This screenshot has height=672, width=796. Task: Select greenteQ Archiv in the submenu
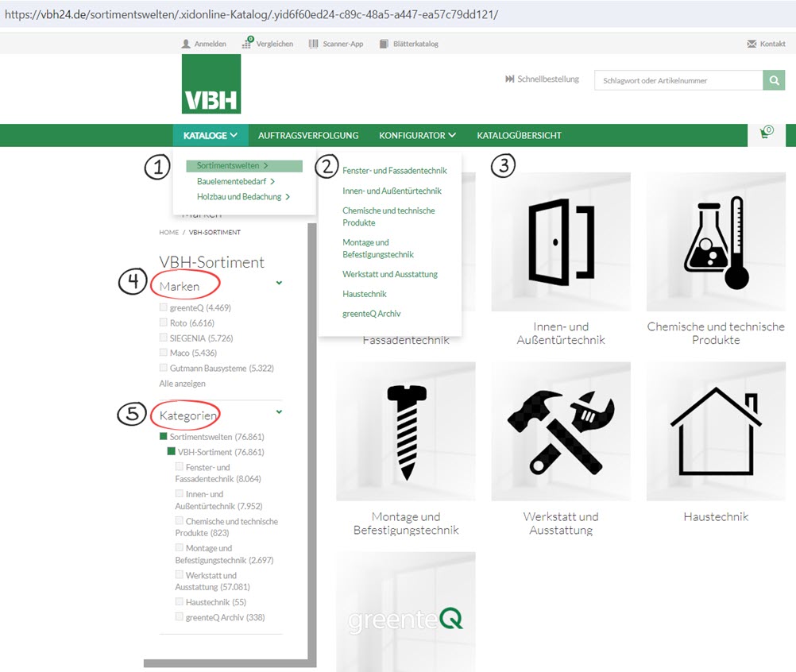[372, 314]
